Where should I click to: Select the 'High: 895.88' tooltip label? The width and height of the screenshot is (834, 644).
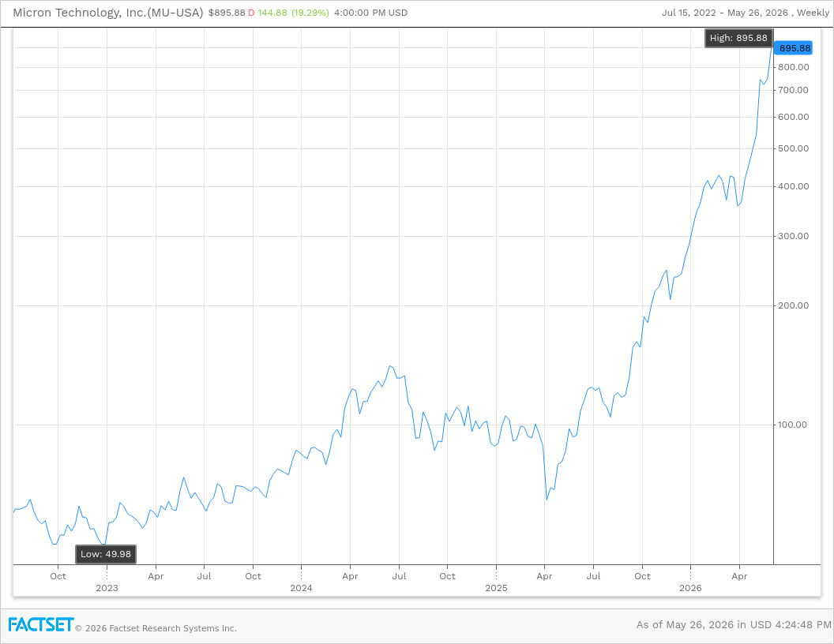pos(738,38)
